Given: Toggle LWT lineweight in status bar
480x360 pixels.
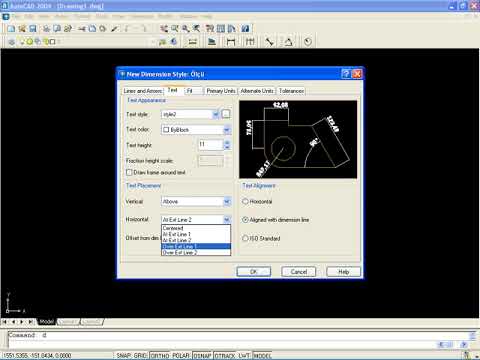Looking at the screenshot, I should [244, 356].
